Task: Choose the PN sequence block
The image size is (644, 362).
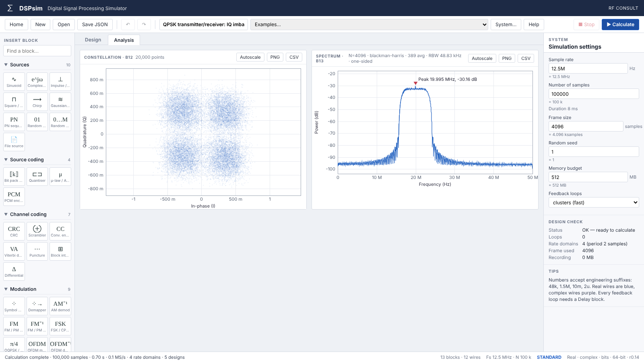Action: pyautogui.click(x=14, y=122)
